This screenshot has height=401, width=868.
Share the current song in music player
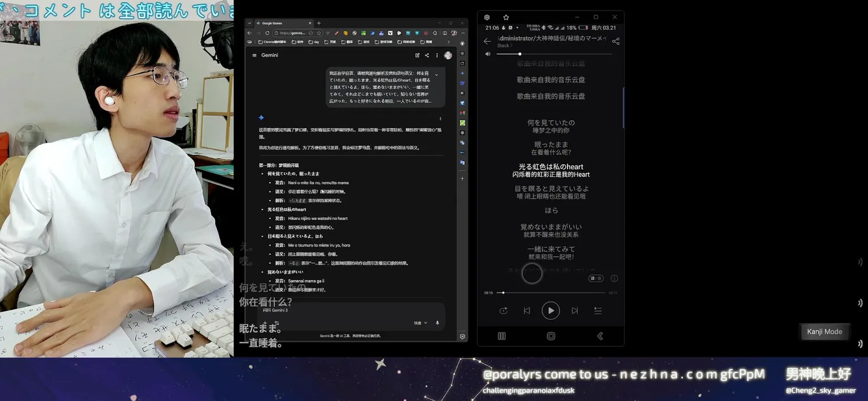pos(615,41)
